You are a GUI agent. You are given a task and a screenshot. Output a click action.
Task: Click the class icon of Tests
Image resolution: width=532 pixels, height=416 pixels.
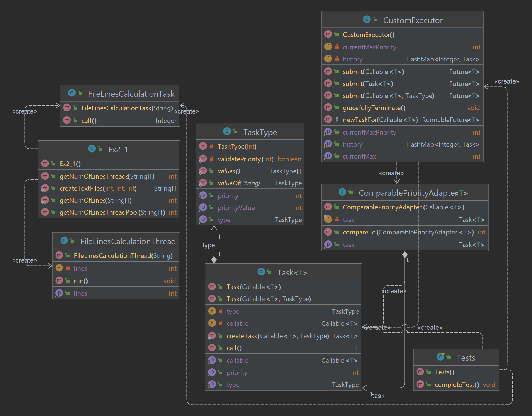point(440,356)
